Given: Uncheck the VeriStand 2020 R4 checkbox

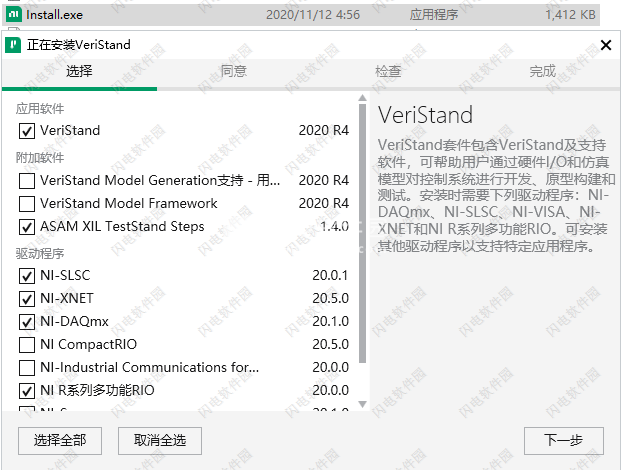Looking at the screenshot, I should (27, 131).
